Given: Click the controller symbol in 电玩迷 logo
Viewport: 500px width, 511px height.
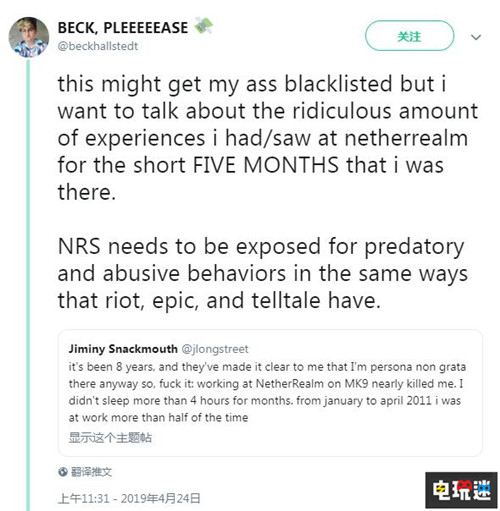Looking at the screenshot, I should [463, 486].
